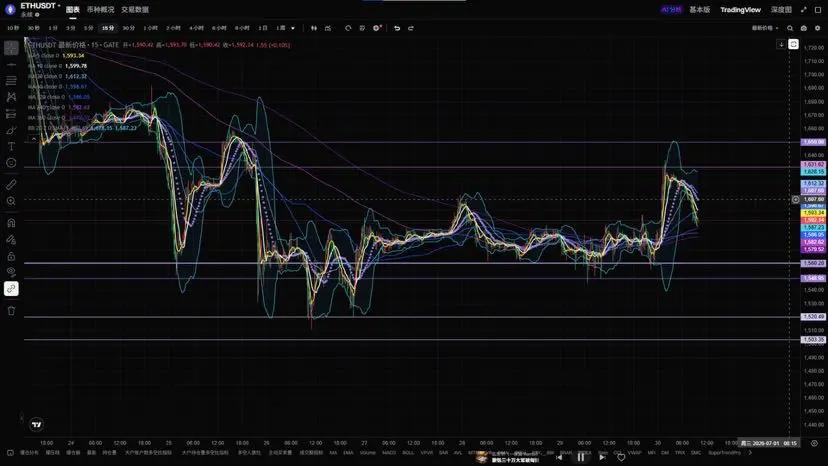Click the highlighted link drawings icon
The height and width of the screenshot is (466, 828).
pos(11,288)
